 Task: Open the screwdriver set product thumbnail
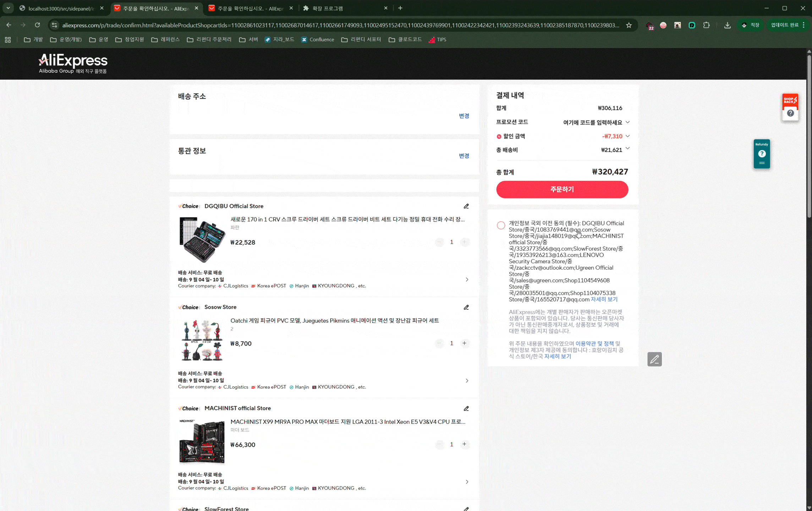(202, 240)
